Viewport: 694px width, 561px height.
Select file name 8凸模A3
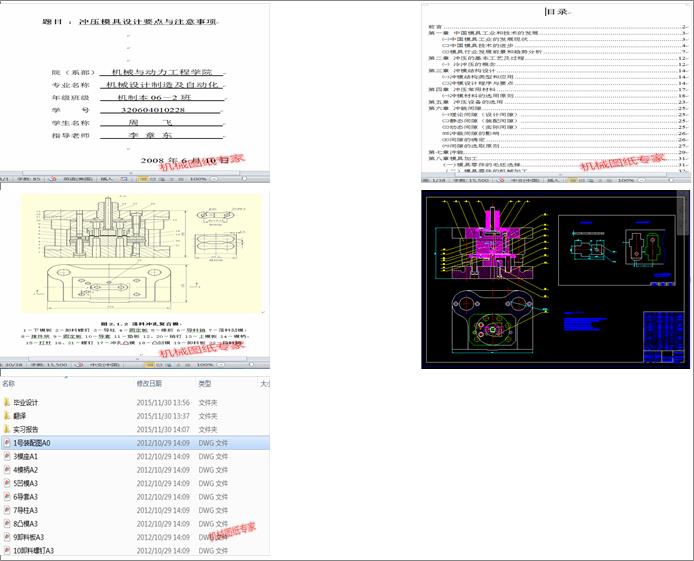[25, 524]
